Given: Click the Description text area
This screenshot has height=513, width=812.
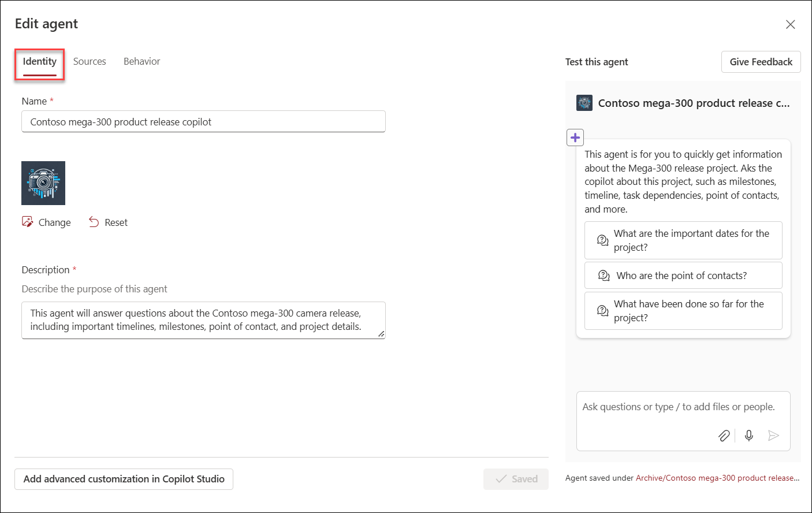Looking at the screenshot, I should click(x=203, y=319).
